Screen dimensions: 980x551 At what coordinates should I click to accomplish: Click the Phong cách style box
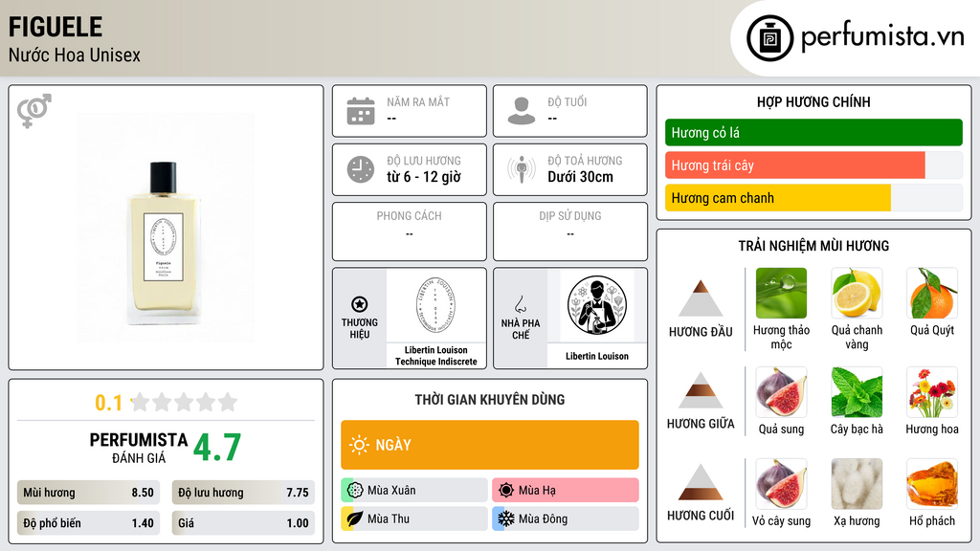coord(410,231)
